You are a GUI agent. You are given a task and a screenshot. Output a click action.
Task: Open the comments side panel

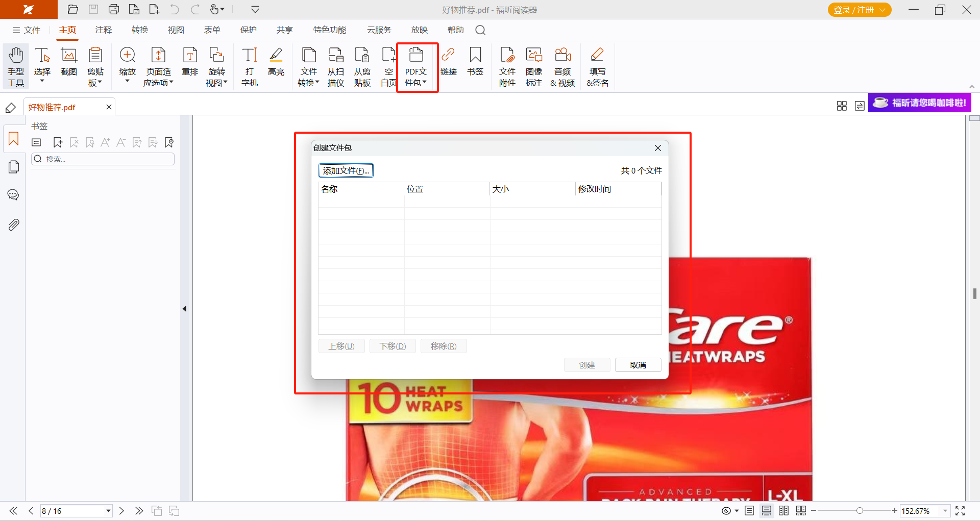[14, 195]
